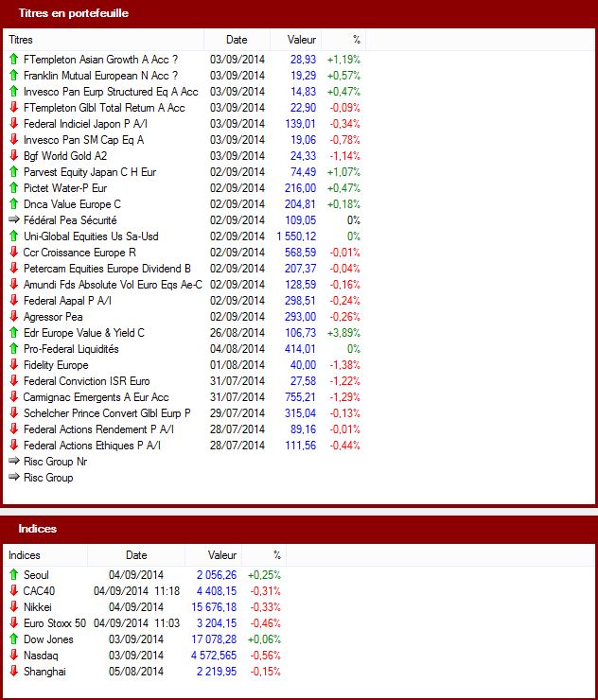The height and width of the screenshot is (700, 598).
Task: Sort portfolio by Titres column header
Action: tap(104, 40)
